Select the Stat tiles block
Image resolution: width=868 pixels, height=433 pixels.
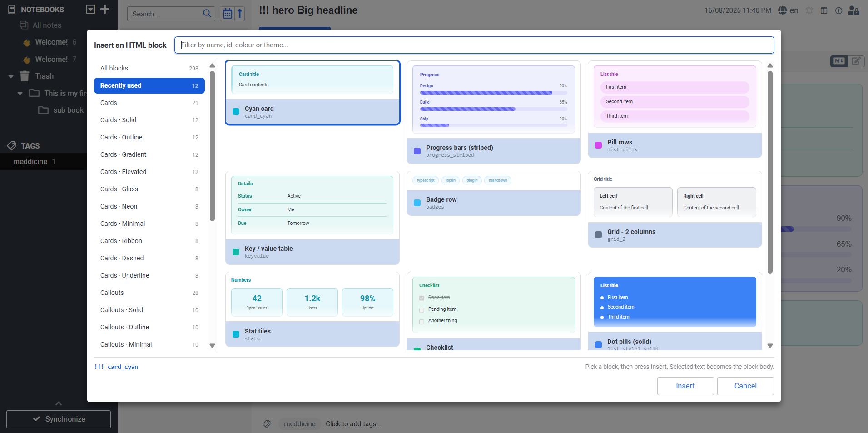pyautogui.click(x=312, y=309)
